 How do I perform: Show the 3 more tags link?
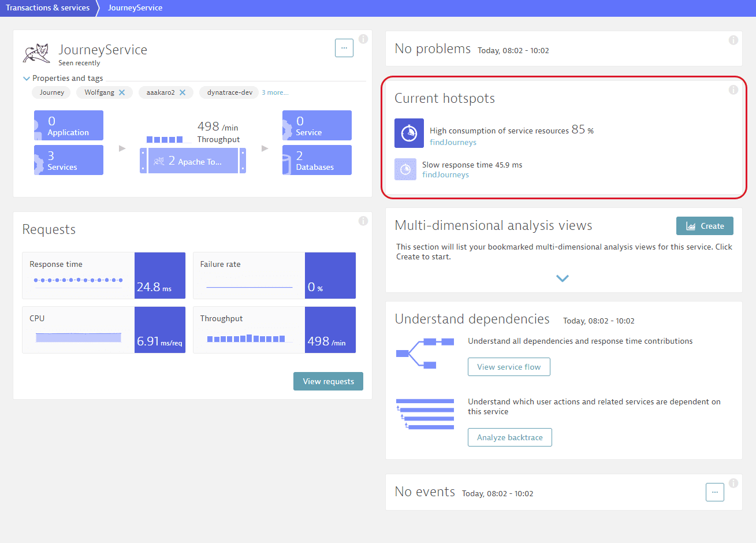click(x=275, y=92)
